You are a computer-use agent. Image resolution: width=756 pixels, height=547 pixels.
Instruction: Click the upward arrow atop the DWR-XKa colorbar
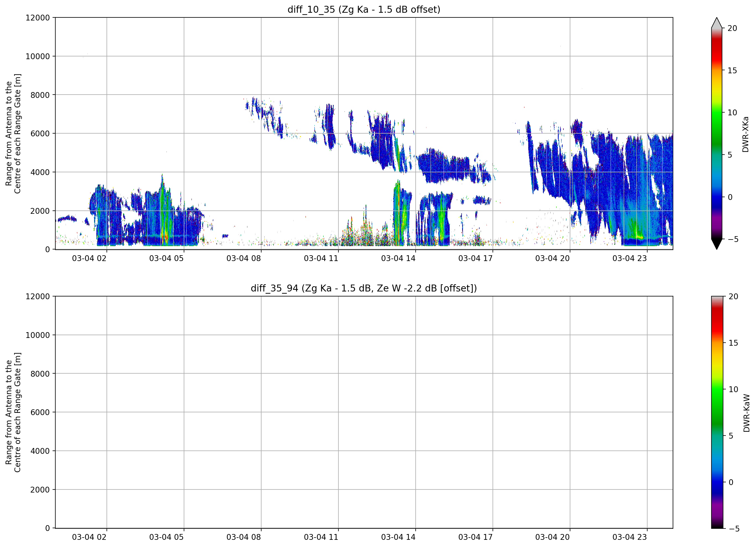pyautogui.click(x=717, y=23)
